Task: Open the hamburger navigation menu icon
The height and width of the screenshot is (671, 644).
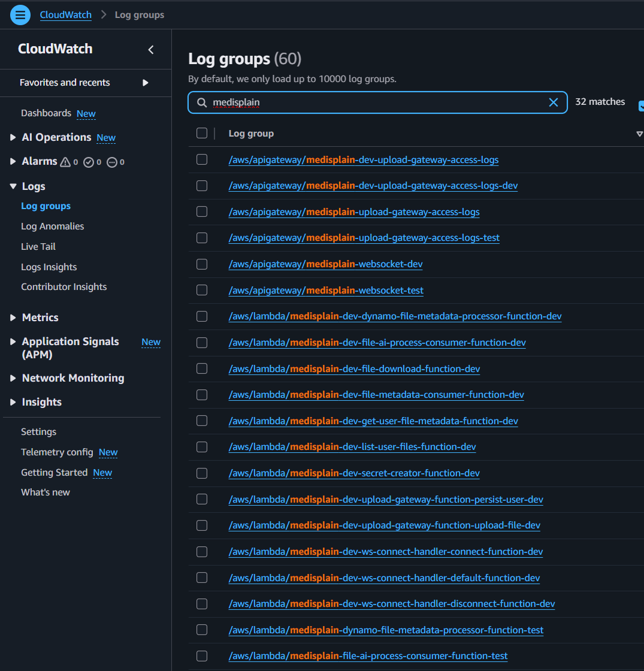Action: (x=20, y=15)
